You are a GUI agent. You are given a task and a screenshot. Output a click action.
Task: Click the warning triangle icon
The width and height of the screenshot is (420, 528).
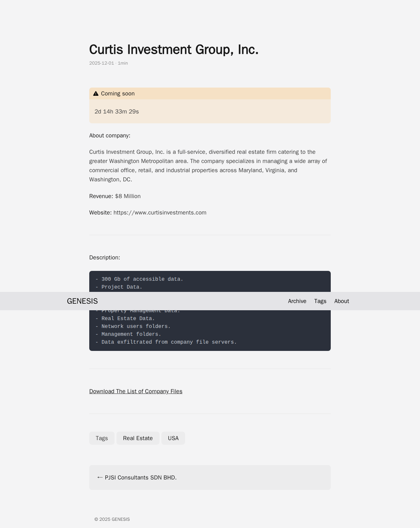[x=96, y=94]
